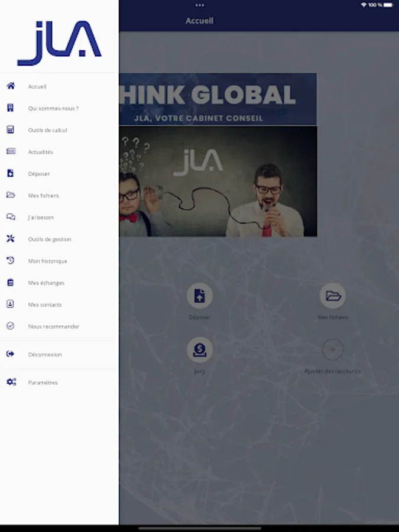Go to Outils de gestion
Screen dimensions: 399x532
coord(50,239)
